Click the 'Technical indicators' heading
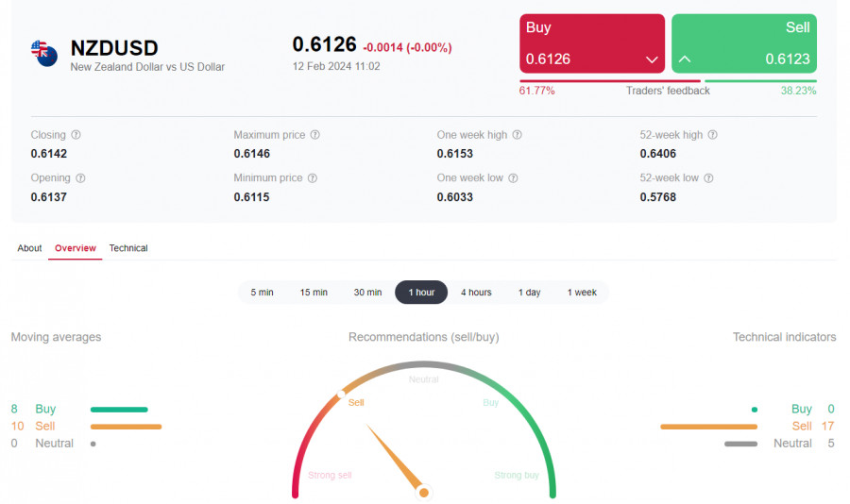The width and height of the screenshot is (850, 504). (785, 337)
